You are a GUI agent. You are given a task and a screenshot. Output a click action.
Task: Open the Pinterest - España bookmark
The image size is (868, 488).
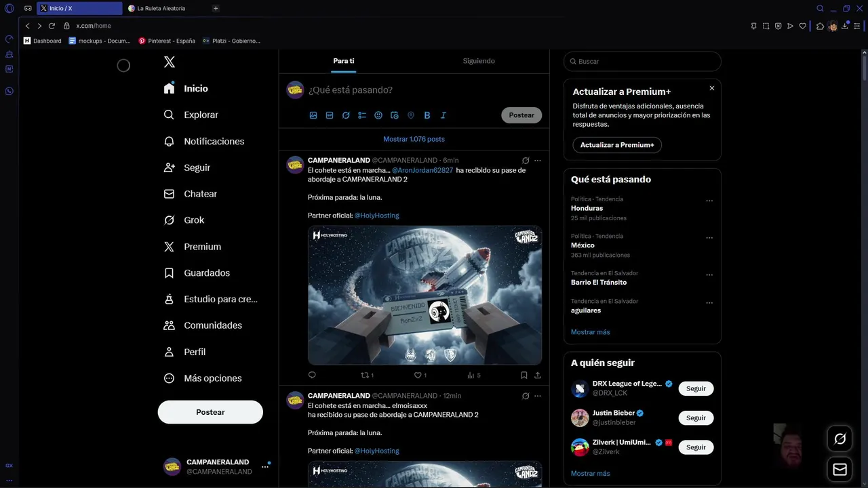(x=167, y=41)
